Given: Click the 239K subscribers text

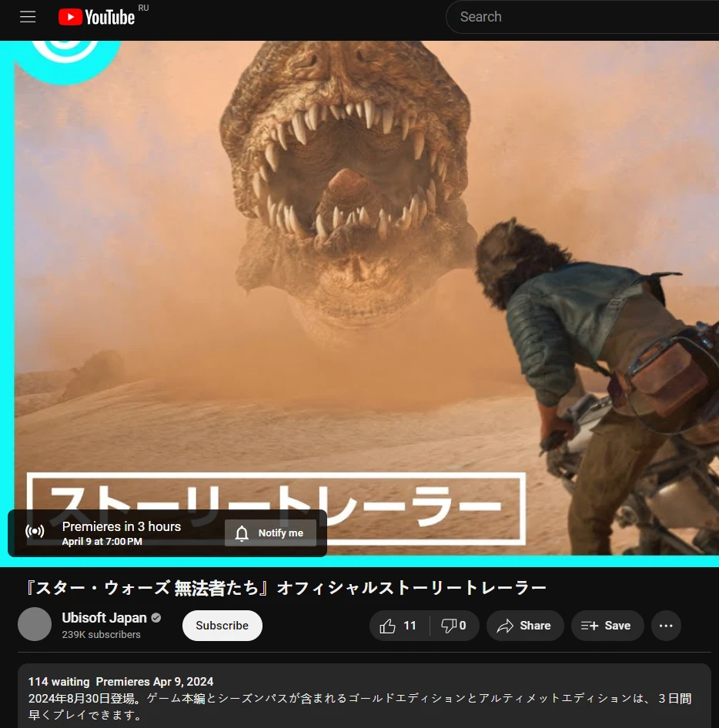Looking at the screenshot, I should (x=102, y=635).
